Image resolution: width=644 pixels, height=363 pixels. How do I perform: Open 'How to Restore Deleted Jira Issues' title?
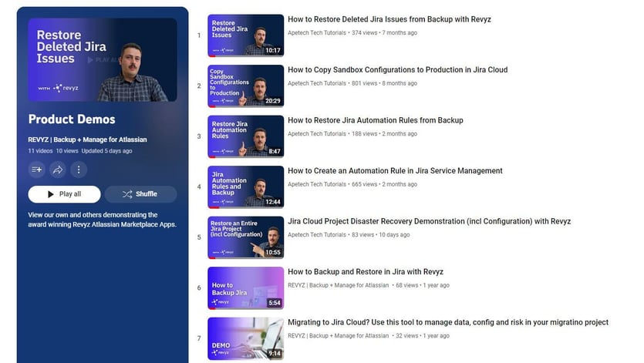click(389, 19)
